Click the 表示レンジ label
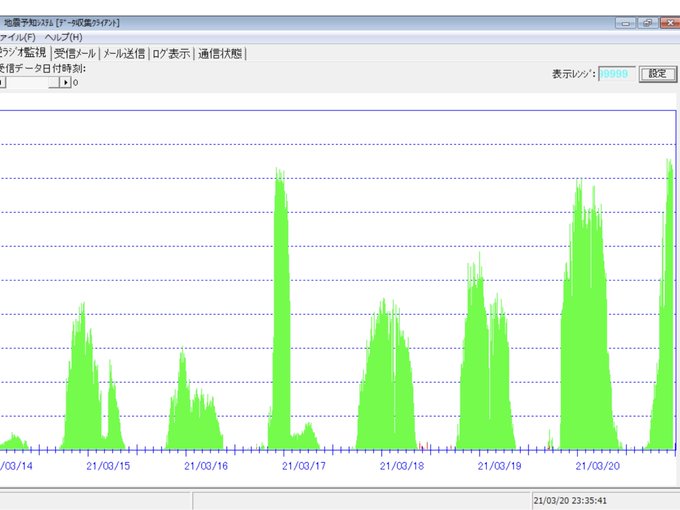 (x=573, y=74)
